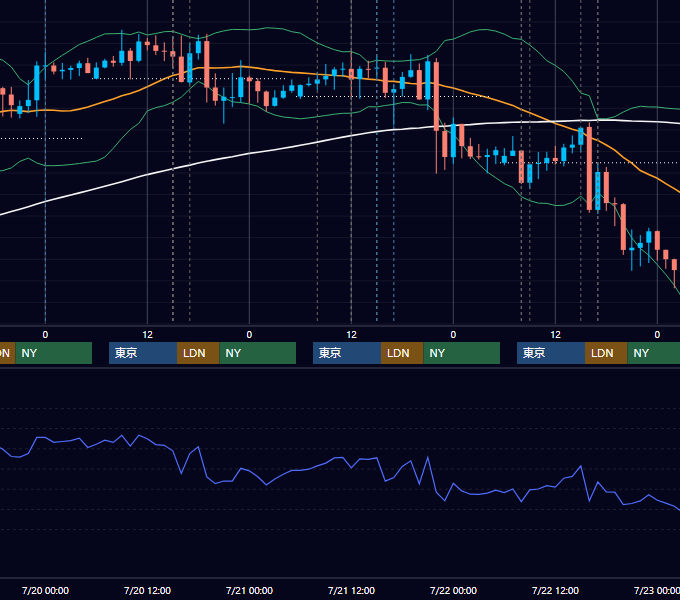Click the 7/22 00:00 date label

pos(453,590)
